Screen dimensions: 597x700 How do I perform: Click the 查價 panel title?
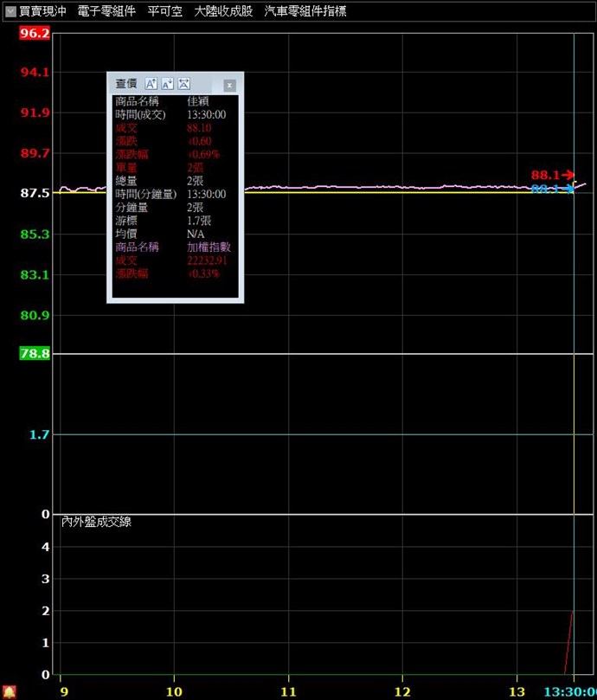tap(126, 84)
